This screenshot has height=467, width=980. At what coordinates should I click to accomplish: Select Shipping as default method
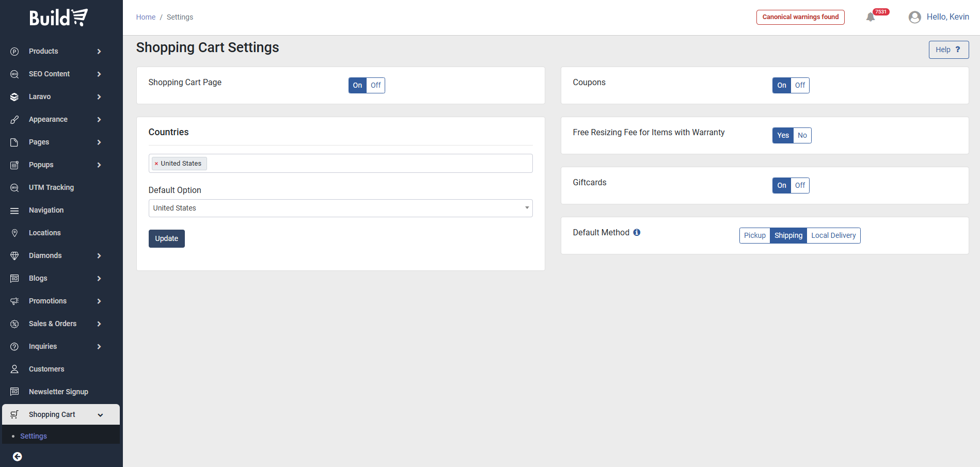[x=788, y=235]
